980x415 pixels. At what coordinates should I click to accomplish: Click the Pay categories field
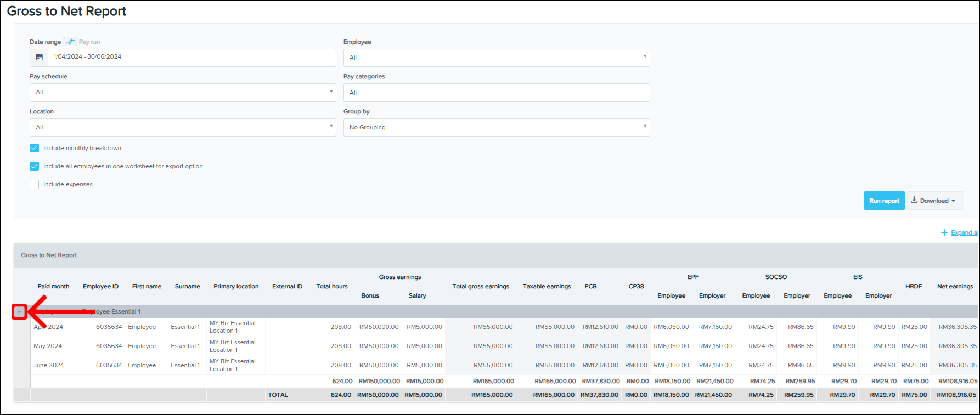click(x=496, y=93)
